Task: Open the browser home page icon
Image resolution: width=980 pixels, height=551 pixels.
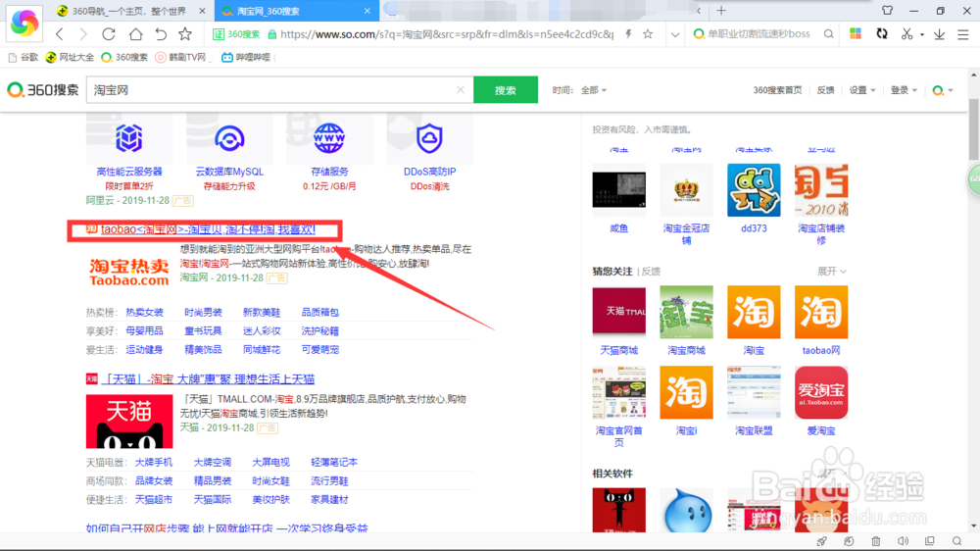Action: 135,34
